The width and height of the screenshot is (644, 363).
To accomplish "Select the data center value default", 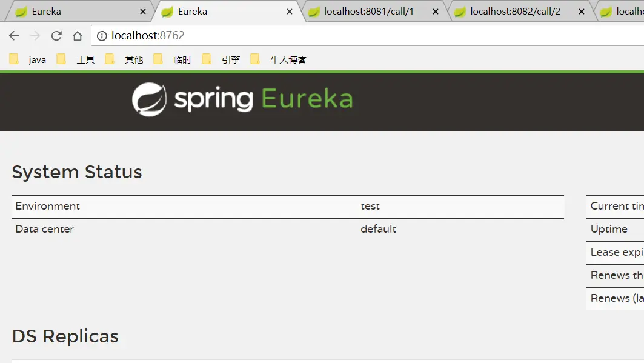I will (378, 229).
